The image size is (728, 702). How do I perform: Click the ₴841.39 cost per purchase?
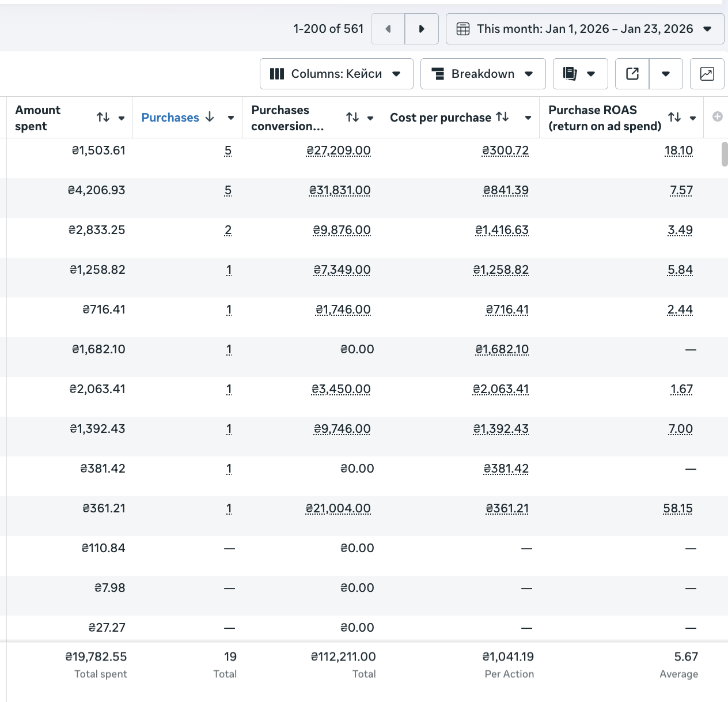[506, 191]
